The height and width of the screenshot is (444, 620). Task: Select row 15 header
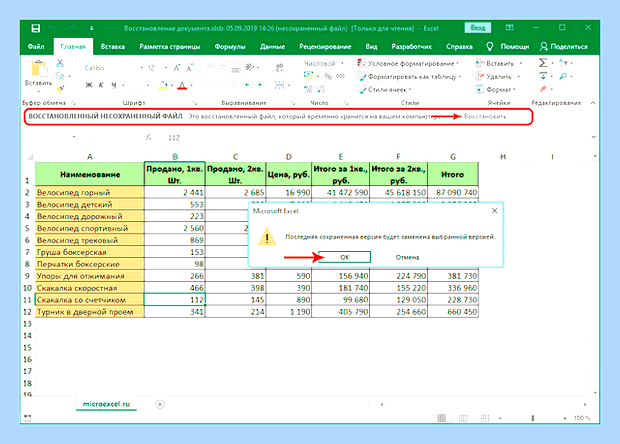pos(27,348)
